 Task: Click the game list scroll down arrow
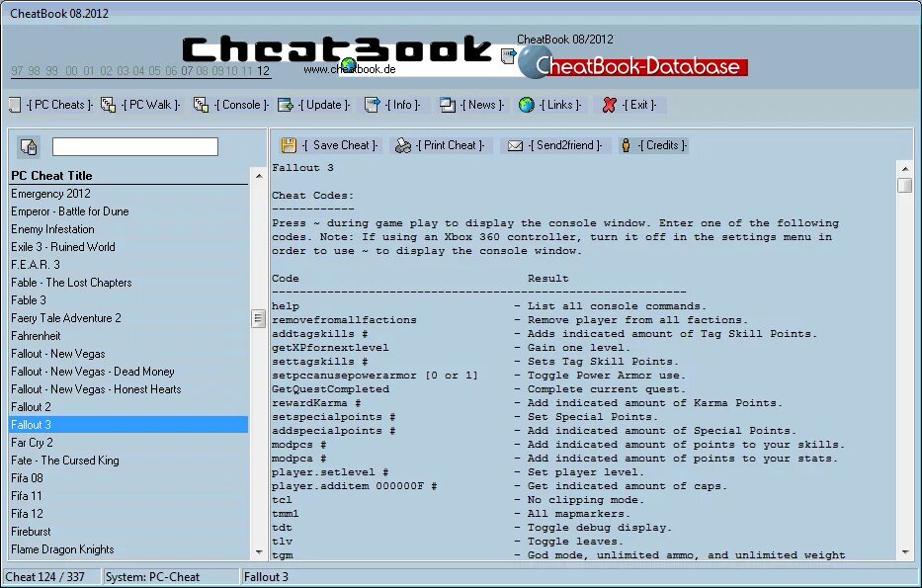tap(259, 552)
